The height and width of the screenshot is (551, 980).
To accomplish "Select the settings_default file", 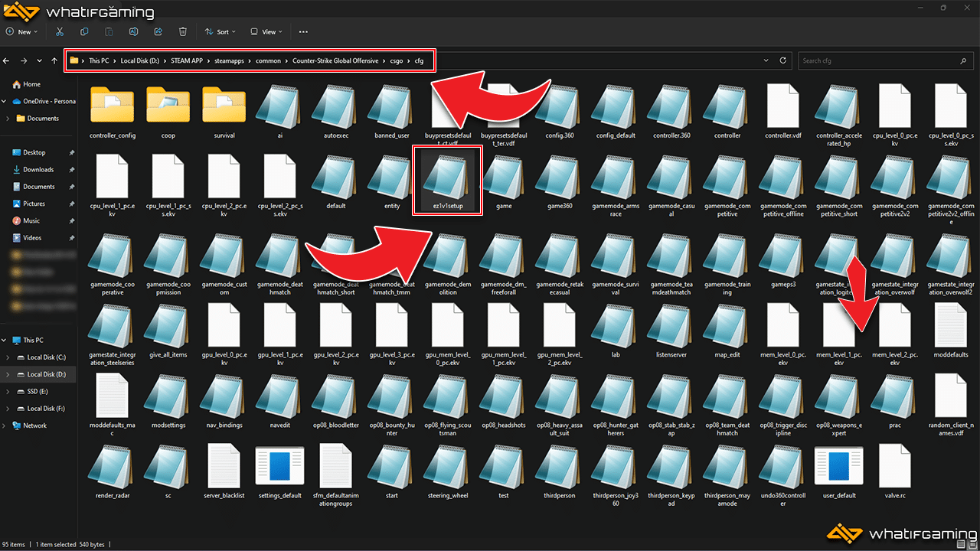I will pyautogui.click(x=280, y=471).
